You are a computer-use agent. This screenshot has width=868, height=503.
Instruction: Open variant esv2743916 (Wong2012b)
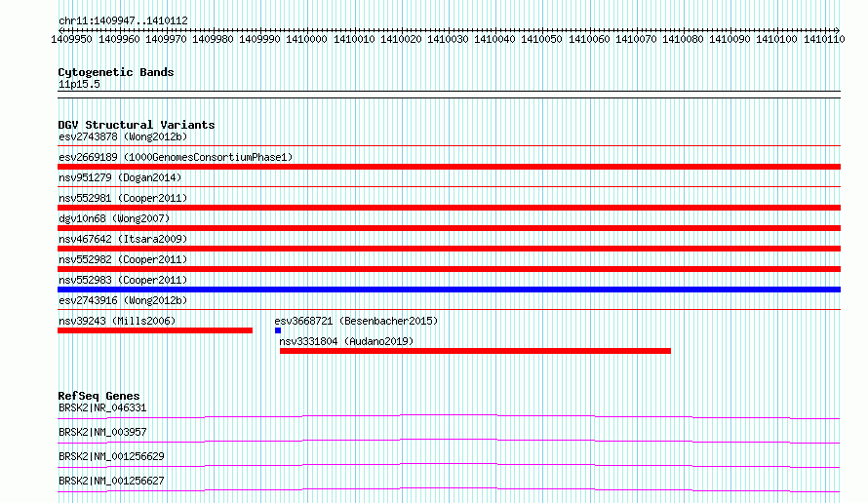click(x=123, y=300)
